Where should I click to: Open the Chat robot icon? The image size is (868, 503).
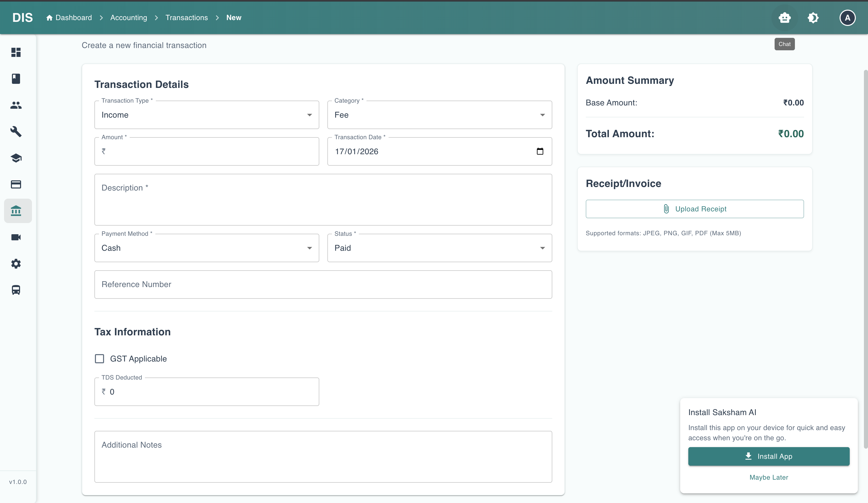[x=784, y=18]
